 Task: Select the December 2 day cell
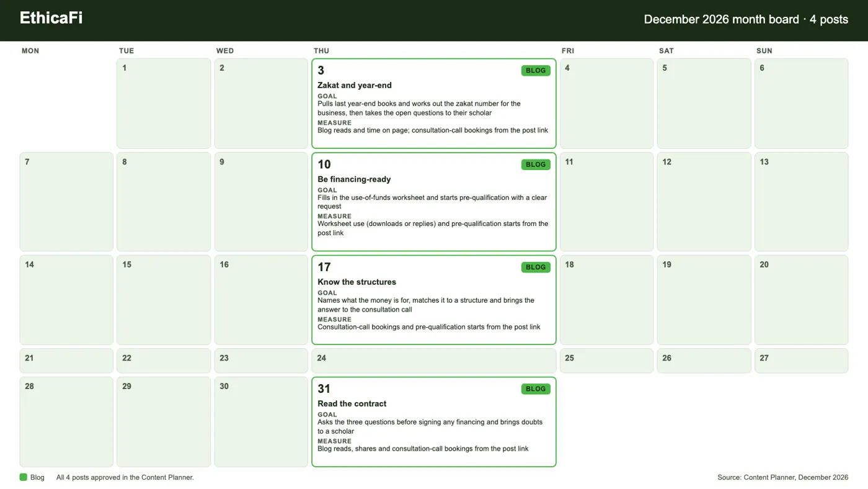coord(261,104)
